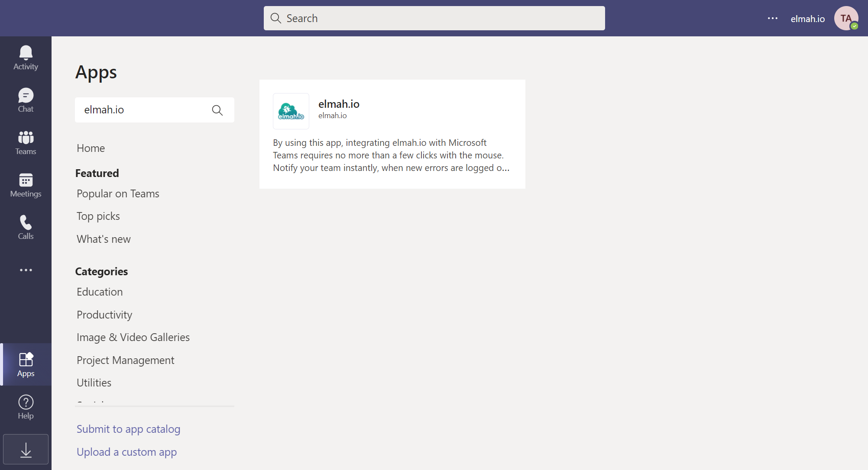Open settings ellipsis menu near profile
The width and height of the screenshot is (868, 470).
(772, 18)
